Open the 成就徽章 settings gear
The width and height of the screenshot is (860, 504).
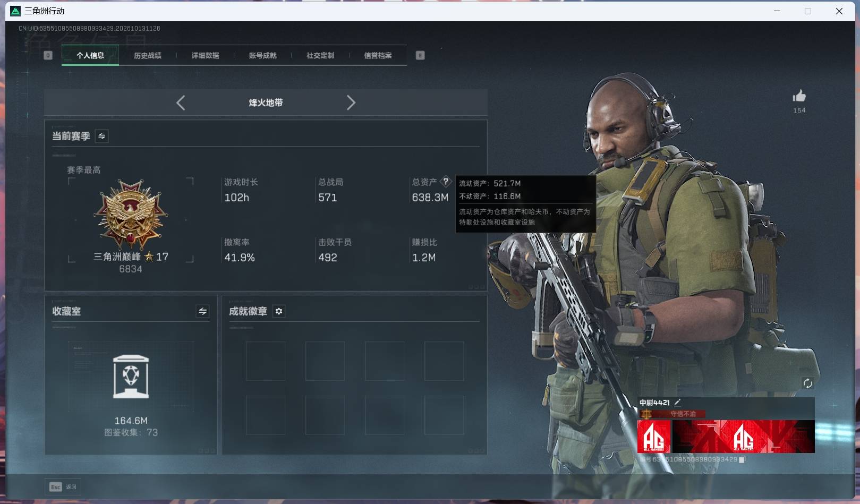coord(279,311)
